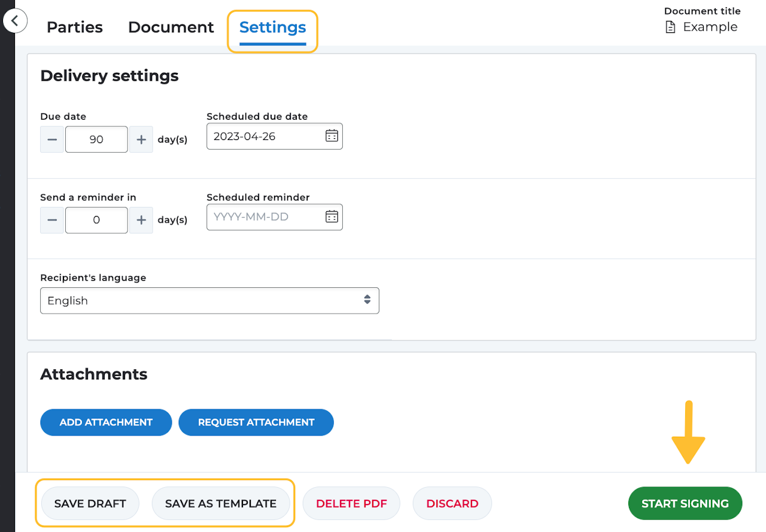Expand the Recipient's language dropdown
The height and width of the screenshot is (532, 766).
(x=209, y=300)
